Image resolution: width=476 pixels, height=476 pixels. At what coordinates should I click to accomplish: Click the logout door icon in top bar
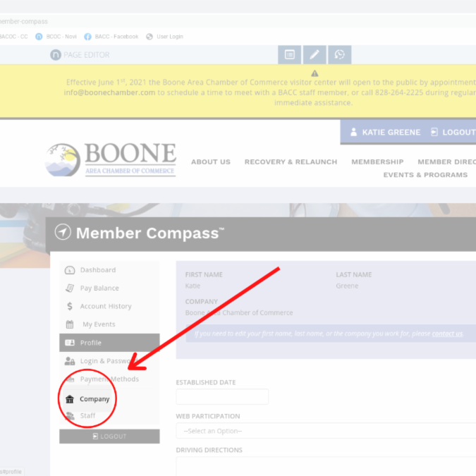click(434, 132)
